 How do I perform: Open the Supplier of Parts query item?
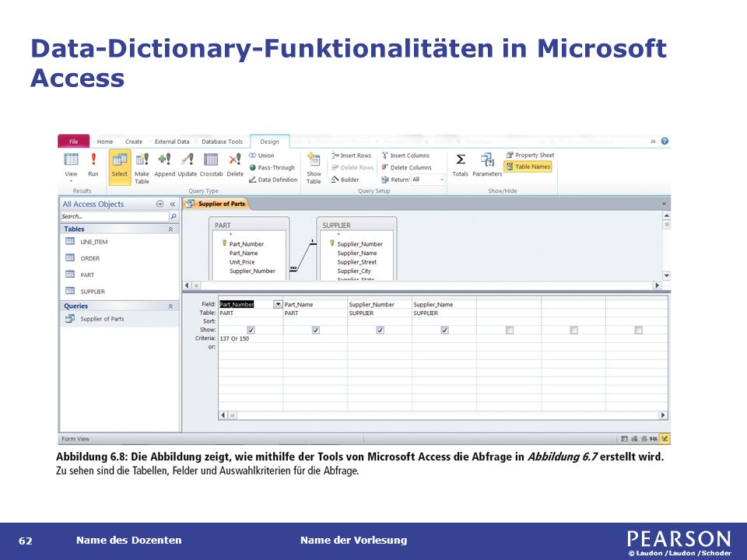tap(102, 319)
